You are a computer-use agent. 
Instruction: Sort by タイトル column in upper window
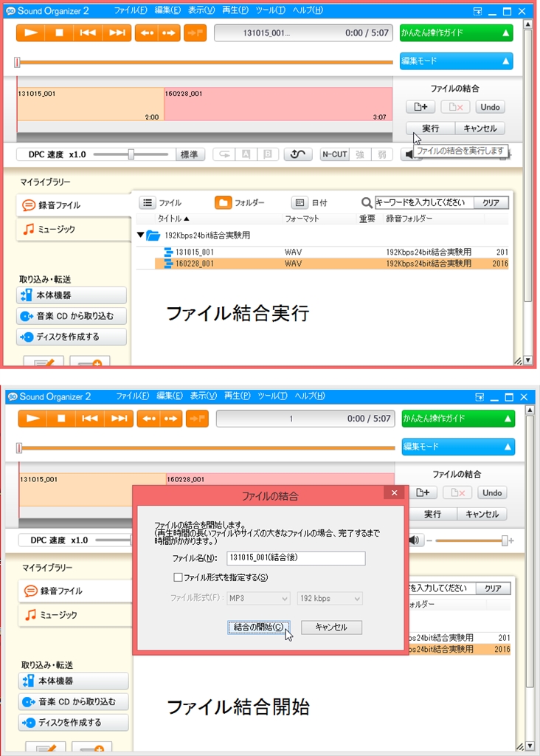(x=173, y=219)
